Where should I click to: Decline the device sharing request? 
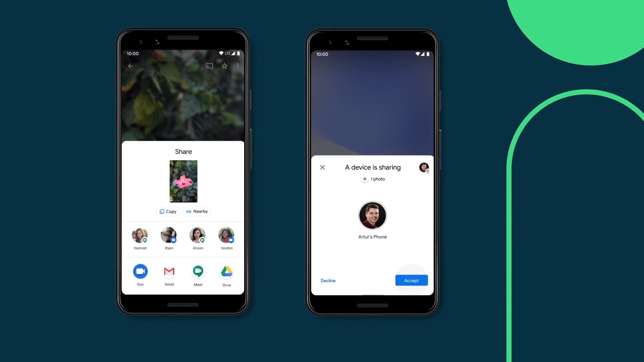click(328, 280)
